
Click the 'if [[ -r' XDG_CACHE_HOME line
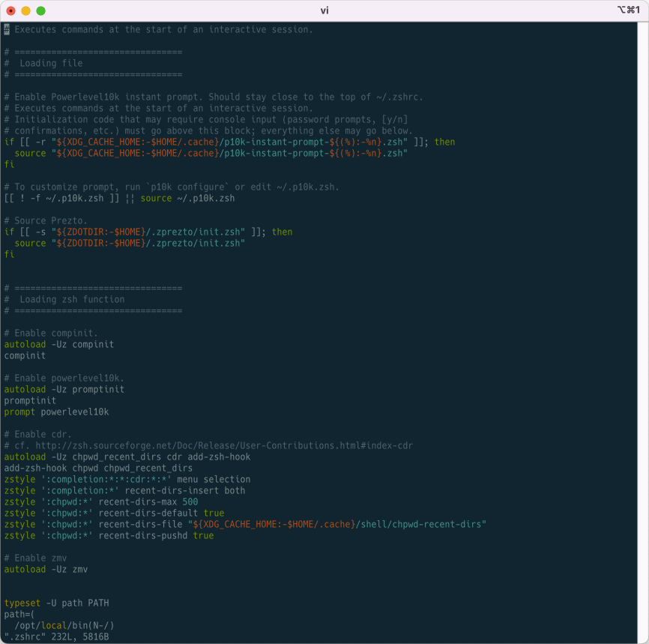pos(230,142)
